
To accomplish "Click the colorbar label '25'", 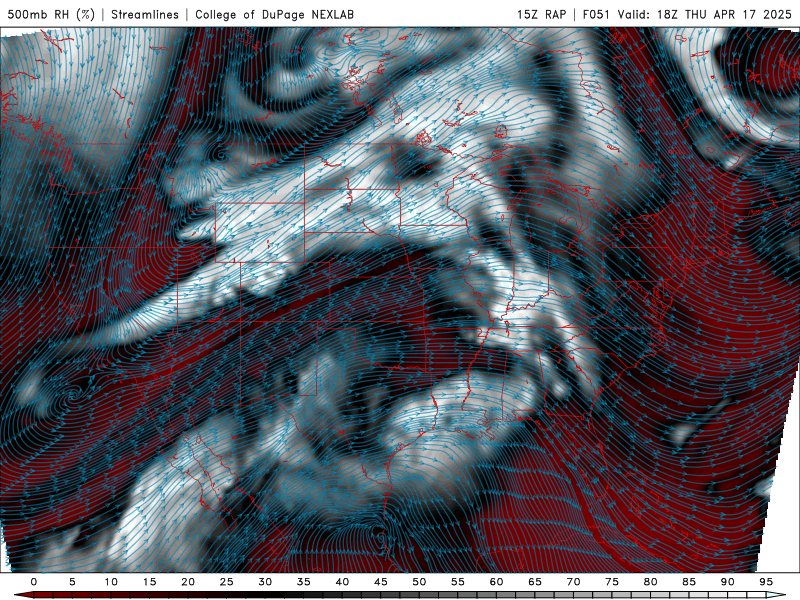I will pos(227,582).
